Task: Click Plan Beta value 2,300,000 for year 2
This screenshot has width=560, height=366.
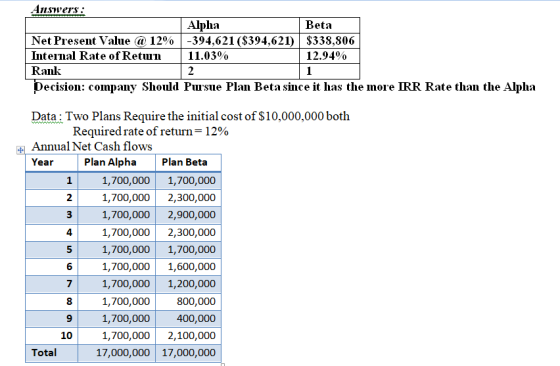Action: tap(188, 197)
